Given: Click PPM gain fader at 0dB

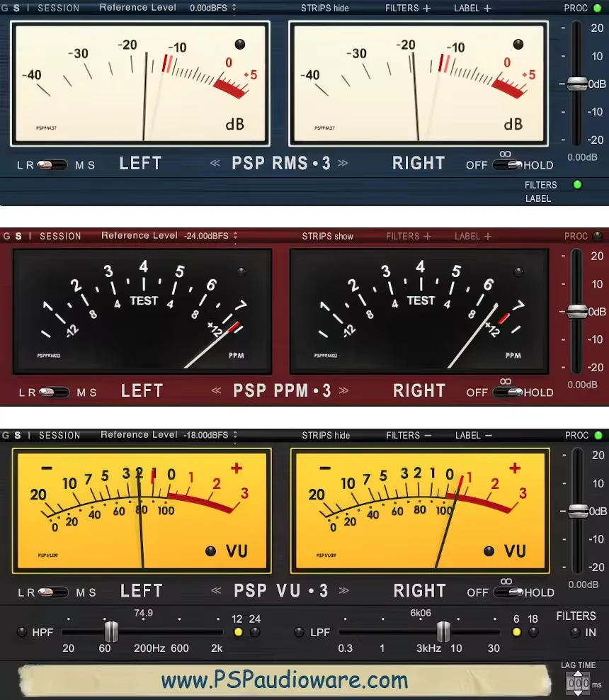Looking at the screenshot, I should coord(577,311).
